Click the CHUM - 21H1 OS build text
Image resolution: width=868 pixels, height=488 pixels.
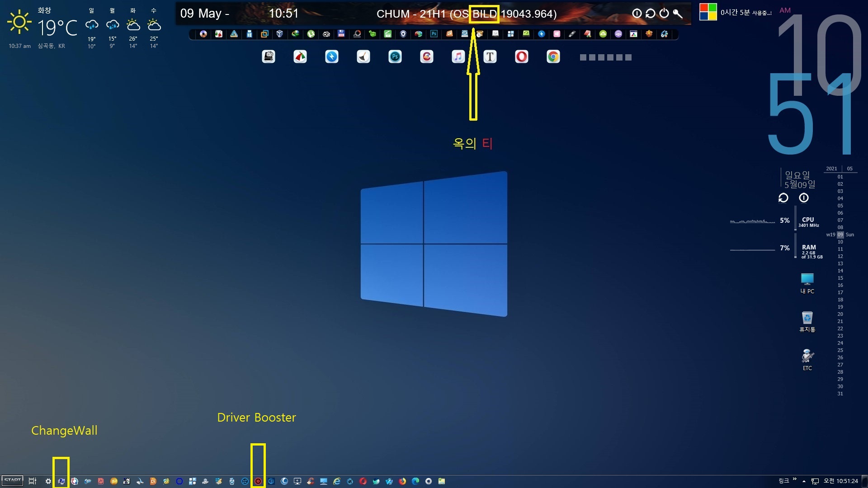[467, 14]
